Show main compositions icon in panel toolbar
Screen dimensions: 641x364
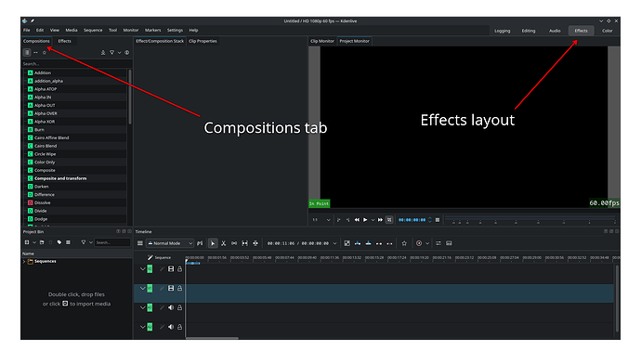pyautogui.click(x=27, y=52)
